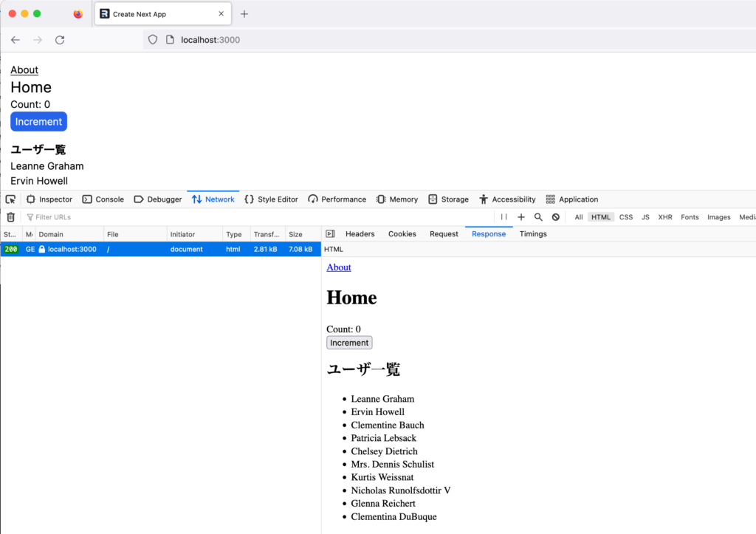Select the localhost:3000 request row
Viewport: 756px width, 534px height.
160,250
